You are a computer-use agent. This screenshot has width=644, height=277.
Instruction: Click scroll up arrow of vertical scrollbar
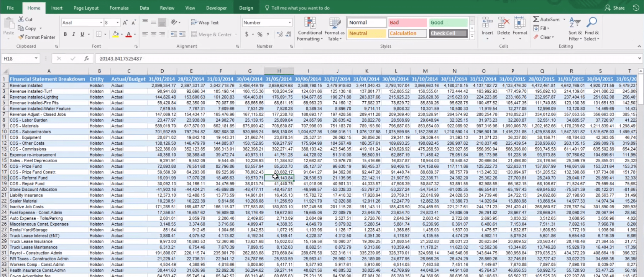pyautogui.click(x=641, y=71)
